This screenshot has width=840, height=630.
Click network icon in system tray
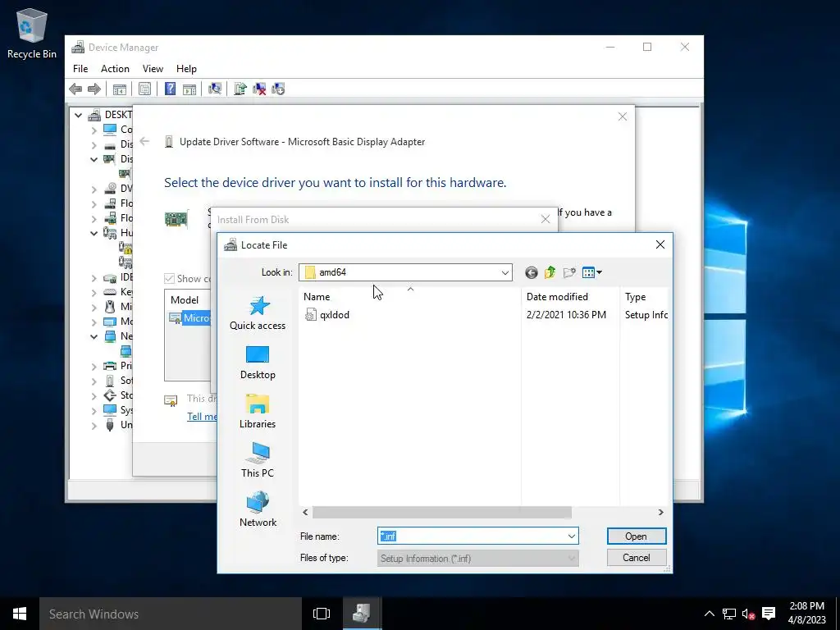tap(729, 614)
